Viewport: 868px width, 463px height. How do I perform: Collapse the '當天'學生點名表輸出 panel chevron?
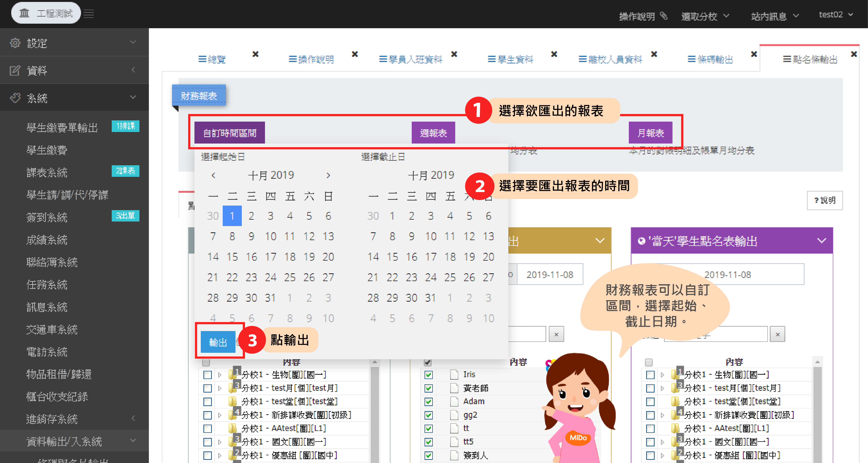[822, 241]
